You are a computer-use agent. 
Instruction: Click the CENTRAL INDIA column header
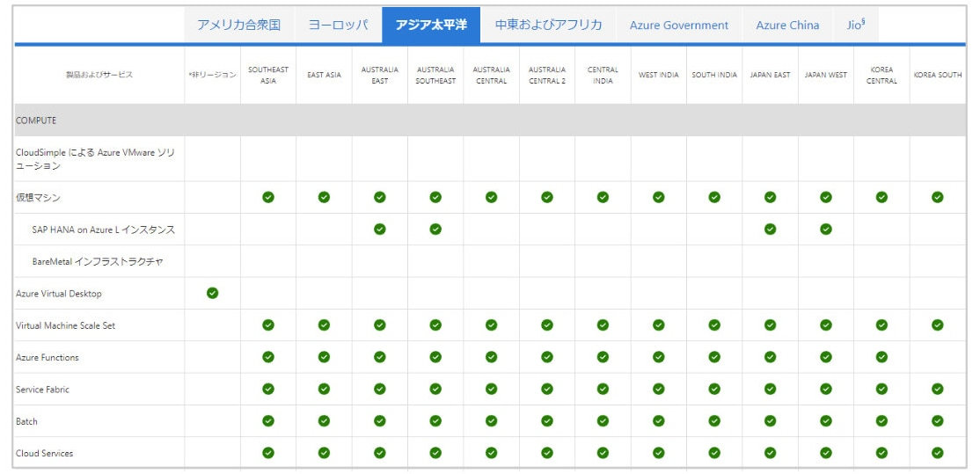click(x=603, y=75)
